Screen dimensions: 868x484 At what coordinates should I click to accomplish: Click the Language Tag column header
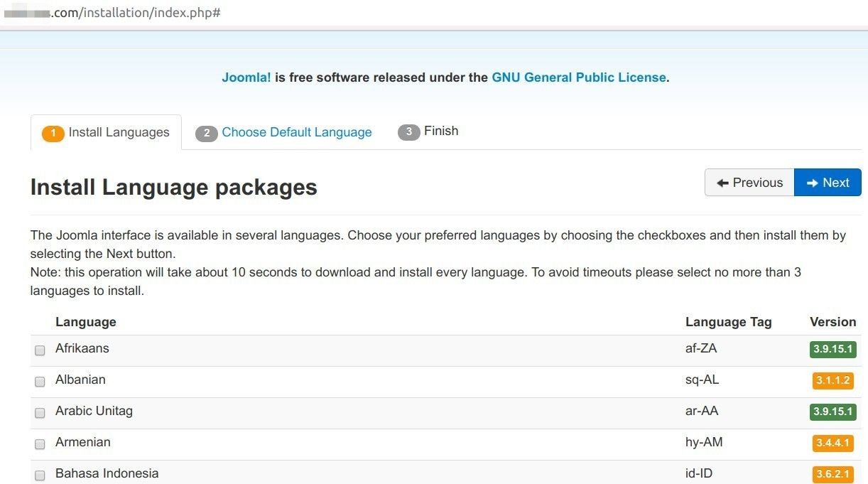point(728,322)
